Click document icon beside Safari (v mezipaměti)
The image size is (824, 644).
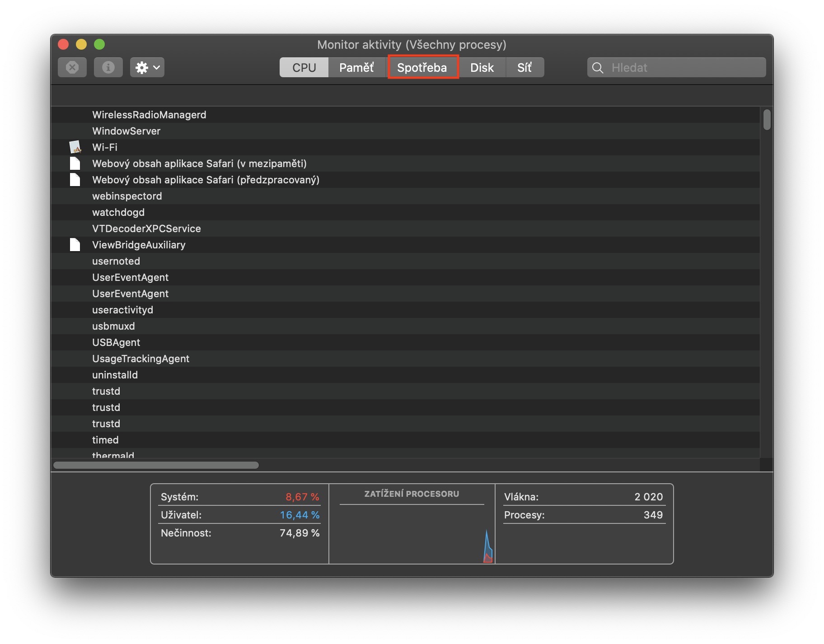[x=75, y=163]
